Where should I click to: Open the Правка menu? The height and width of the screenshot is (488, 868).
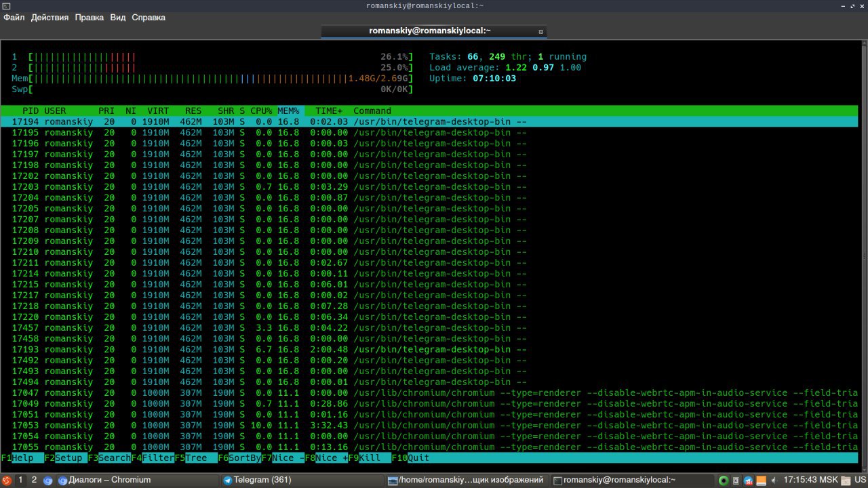point(90,17)
